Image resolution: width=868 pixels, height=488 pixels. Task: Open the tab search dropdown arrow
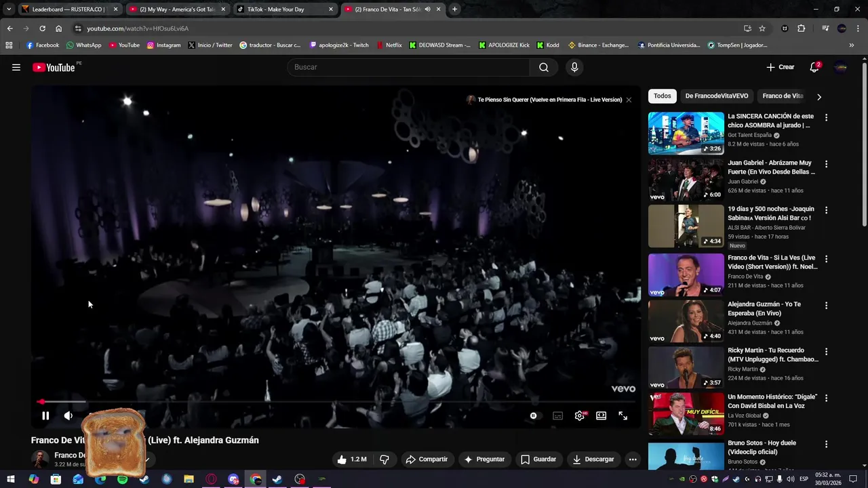[8, 9]
